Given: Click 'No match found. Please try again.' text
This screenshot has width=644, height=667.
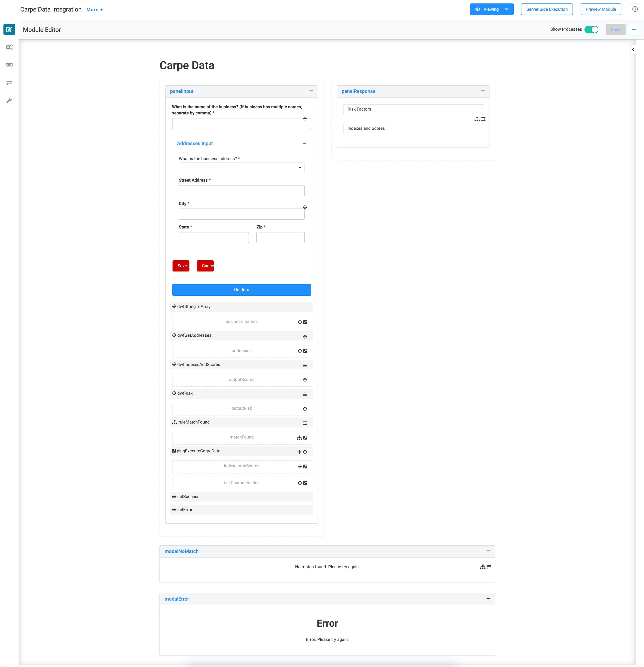Looking at the screenshot, I should tap(327, 567).
